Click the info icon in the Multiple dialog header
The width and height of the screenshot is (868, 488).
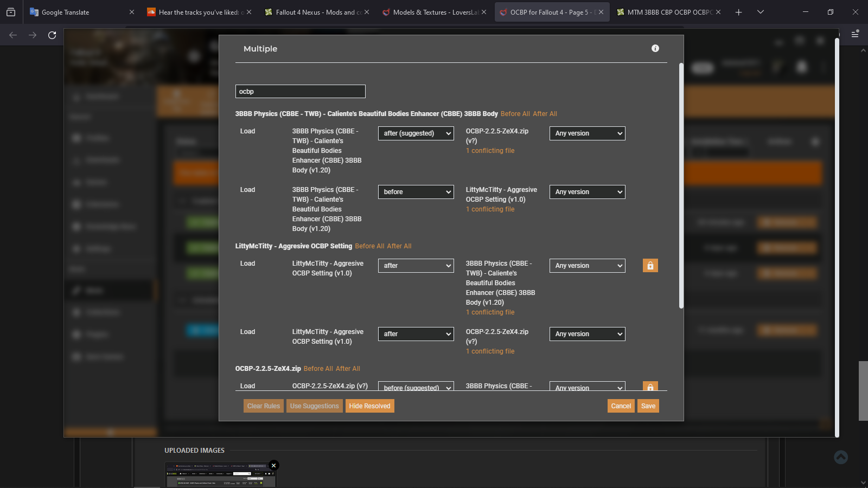(655, 48)
